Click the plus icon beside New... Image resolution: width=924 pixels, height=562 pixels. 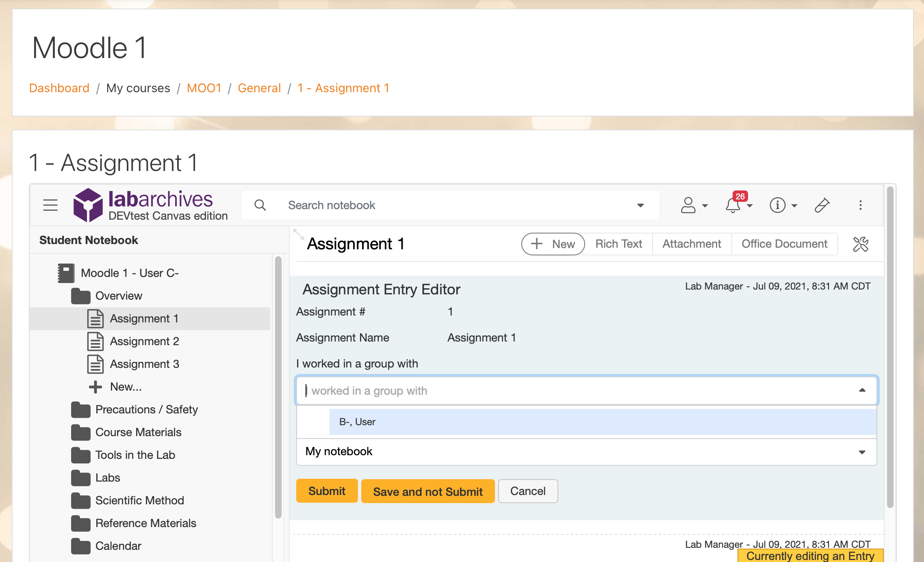(95, 387)
